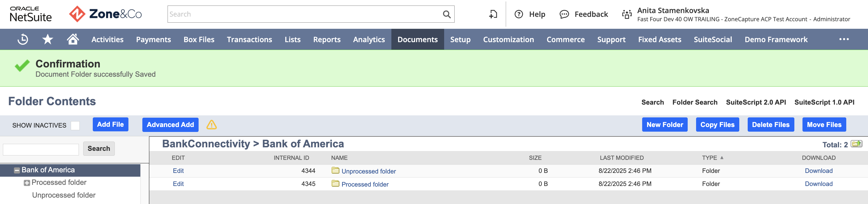This screenshot has width=868, height=204.
Task: Toggle the Show Inactives checkbox
Action: point(75,125)
